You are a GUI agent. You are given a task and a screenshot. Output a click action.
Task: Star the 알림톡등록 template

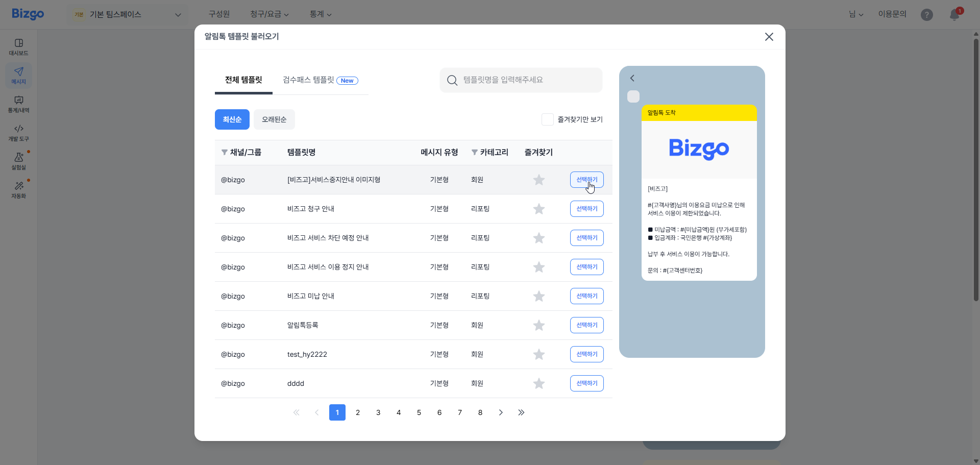[x=538, y=325]
